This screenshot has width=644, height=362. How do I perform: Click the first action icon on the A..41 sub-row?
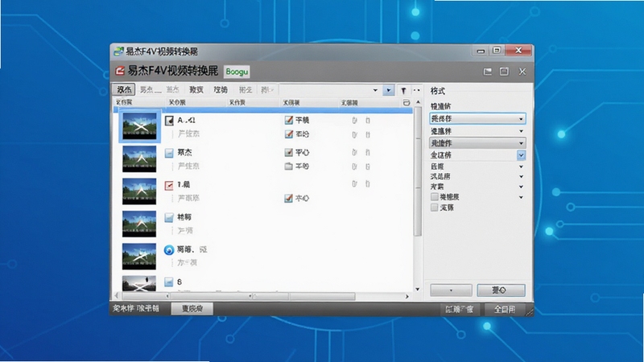(354, 134)
